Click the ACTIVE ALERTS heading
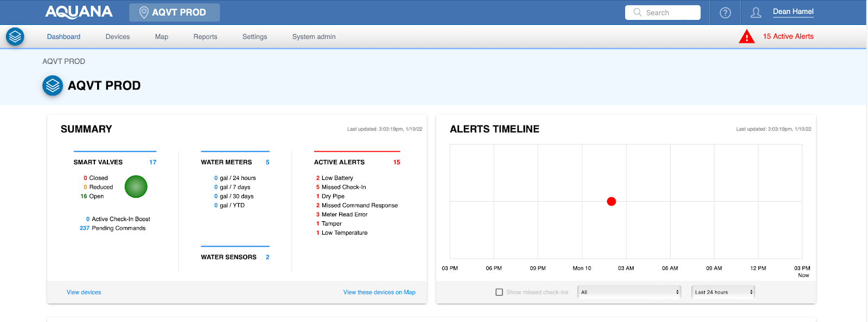The width and height of the screenshot is (868, 322). click(x=339, y=162)
